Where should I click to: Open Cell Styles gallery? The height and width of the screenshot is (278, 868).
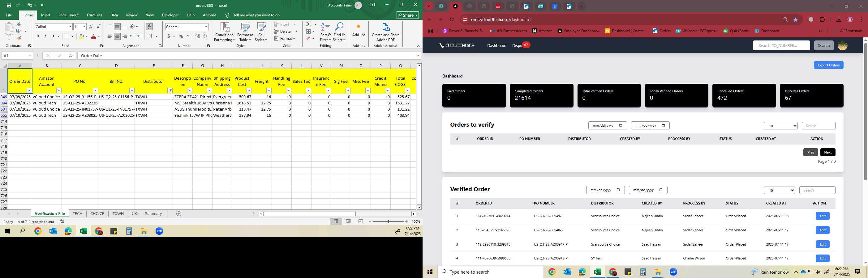(261, 32)
